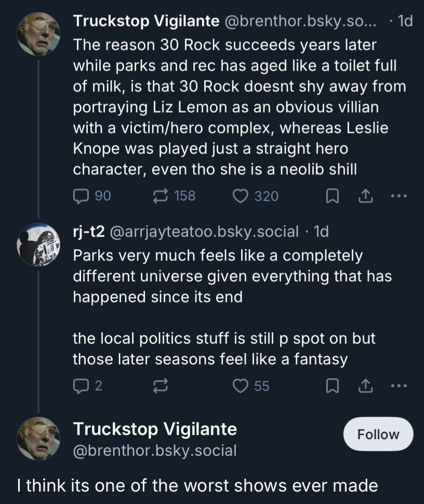424x504 pixels.
Task: Open the Truckstop Vigilante name on top post
Action: [x=146, y=21]
